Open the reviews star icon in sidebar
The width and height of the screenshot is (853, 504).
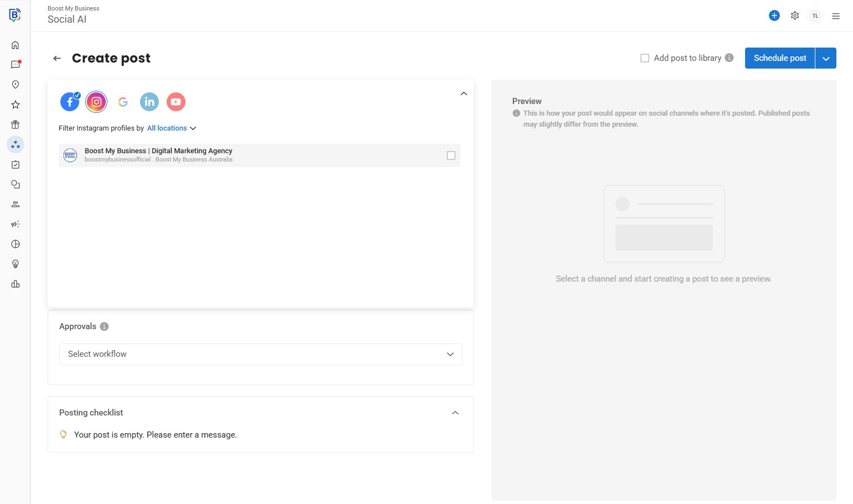click(x=15, y=105)
